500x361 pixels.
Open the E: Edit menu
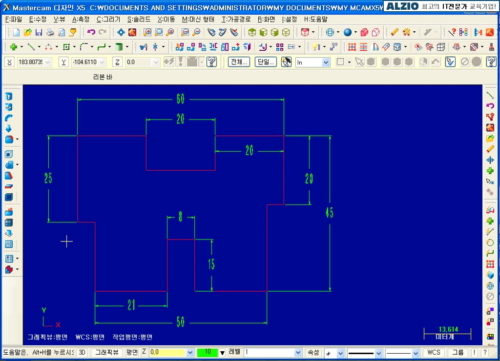tap(38, 19)
